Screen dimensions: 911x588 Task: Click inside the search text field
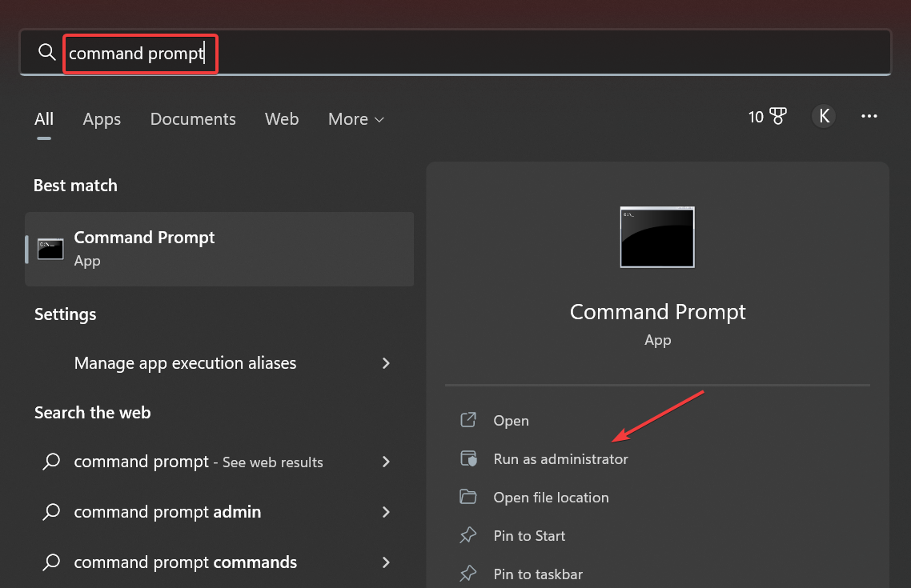click(480, 54)
